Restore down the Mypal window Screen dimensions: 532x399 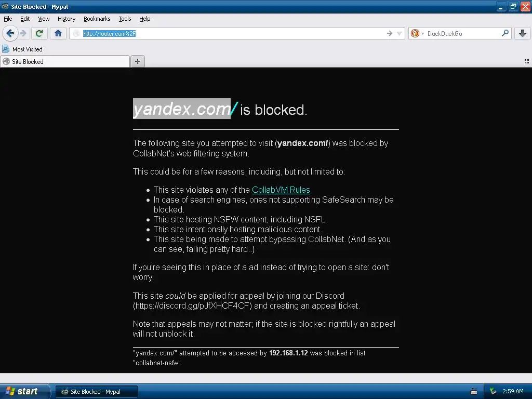click(513, 6)
